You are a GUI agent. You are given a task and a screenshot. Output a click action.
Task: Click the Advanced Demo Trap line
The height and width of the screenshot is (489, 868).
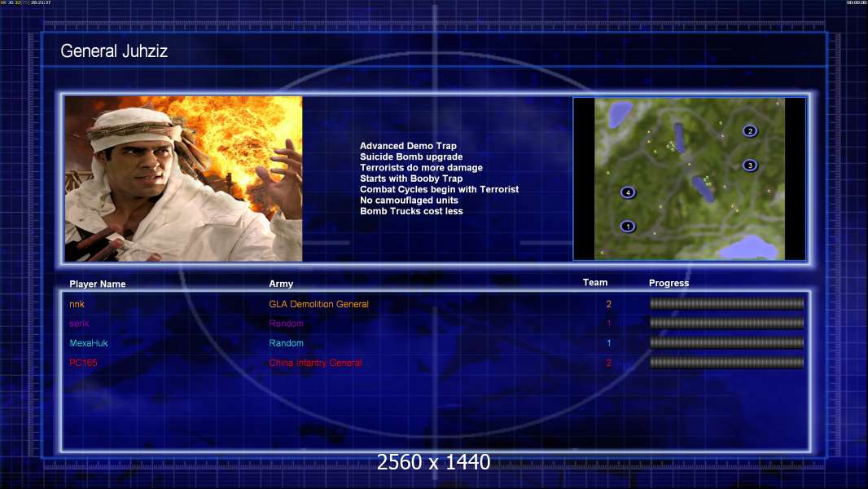(x=408, y=146)
